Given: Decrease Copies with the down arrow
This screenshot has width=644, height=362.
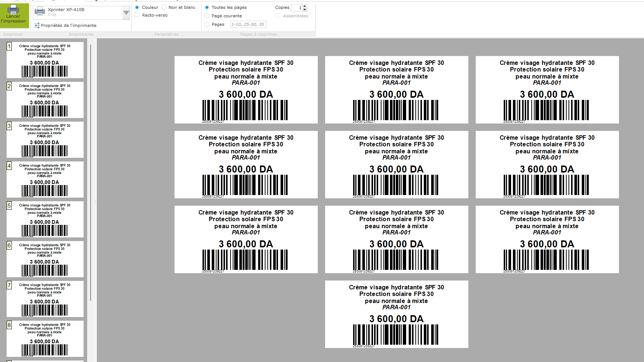Looking at the screenshot, I should pos(305,10).
